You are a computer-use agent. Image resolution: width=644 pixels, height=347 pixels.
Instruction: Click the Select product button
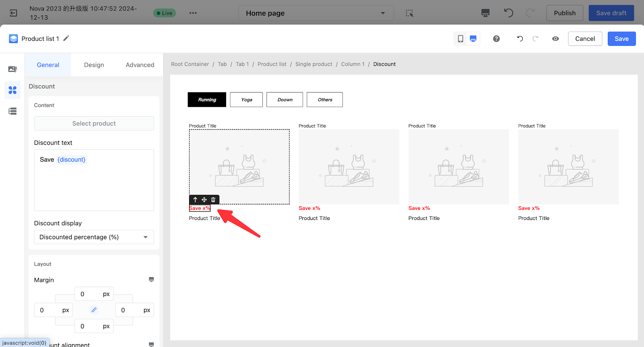coord(94,123)
